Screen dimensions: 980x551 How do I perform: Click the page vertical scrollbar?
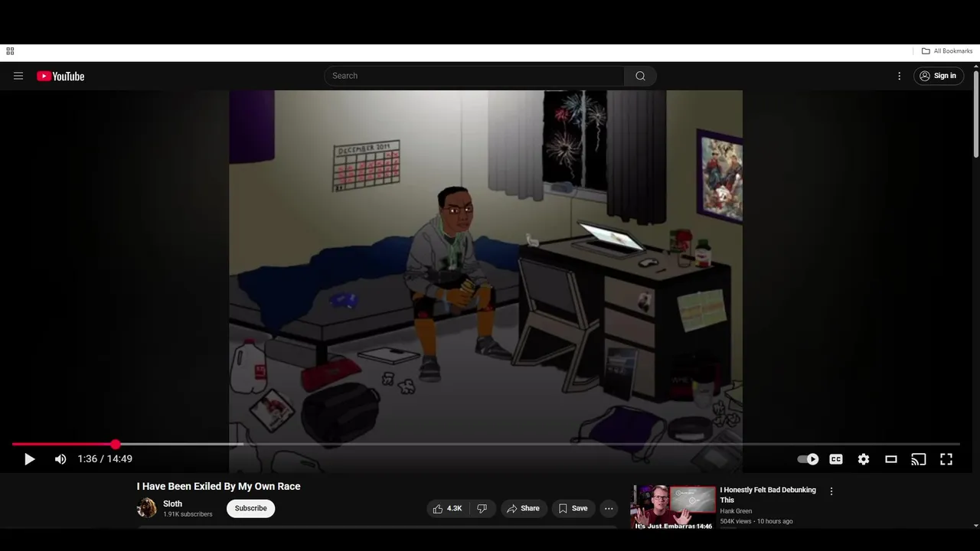point(976,115)
